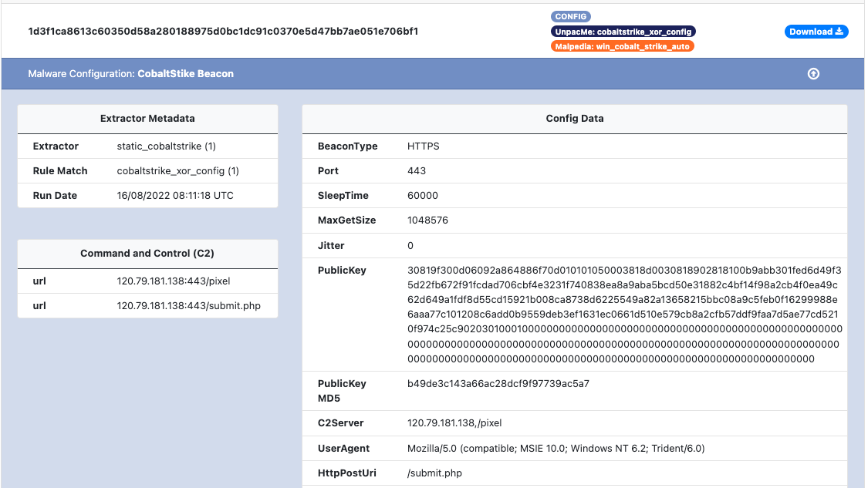Select the PublicKey MD5 hash b49de3c143a66ac28dcf9f97739ac5a7
The width and height of the screenshot is (868, 488).
pyautogui.click(x=498, y=383)
